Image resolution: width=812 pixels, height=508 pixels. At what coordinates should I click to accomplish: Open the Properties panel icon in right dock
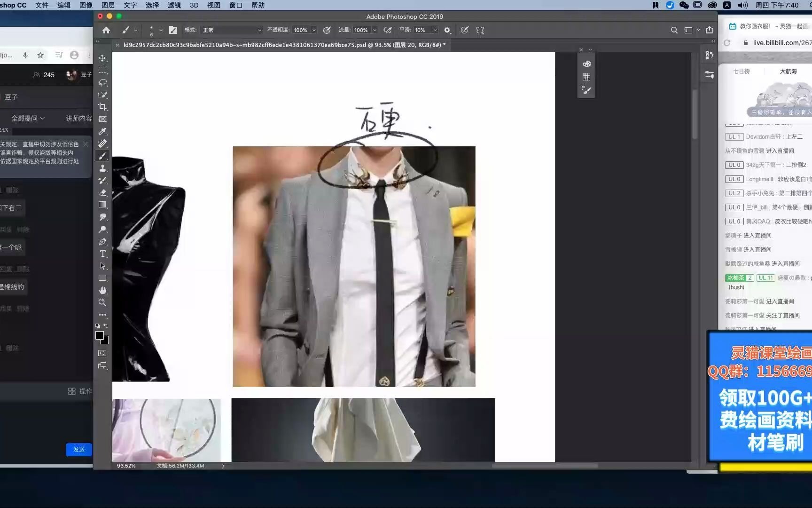710,75
